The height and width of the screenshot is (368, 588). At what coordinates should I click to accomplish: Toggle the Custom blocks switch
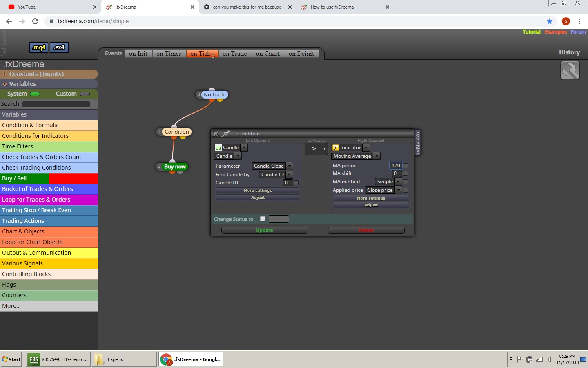coord(85,94)
